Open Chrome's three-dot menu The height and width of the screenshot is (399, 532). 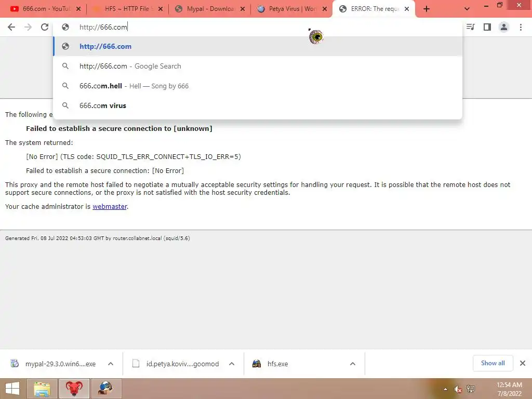click(521, 27)
